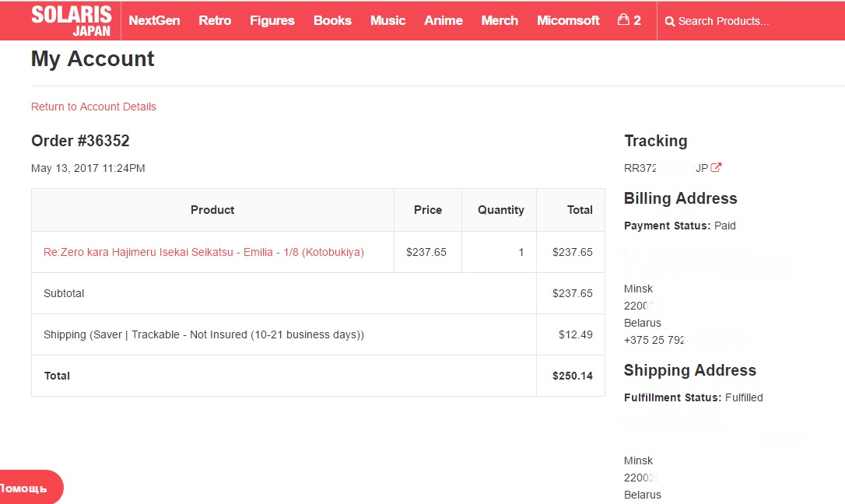
Task: Open the tracking external link icon
Action: click(717, 167)
